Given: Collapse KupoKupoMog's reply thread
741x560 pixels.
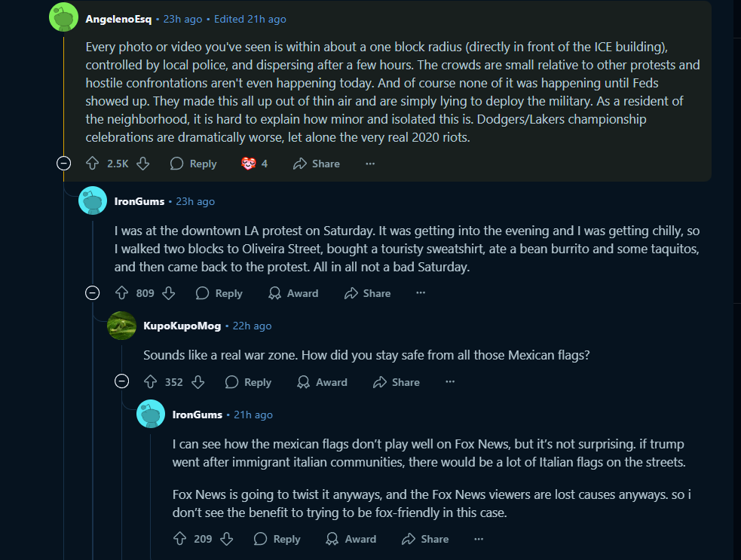Looking at the screenshot, I should [x=121, y=382].
